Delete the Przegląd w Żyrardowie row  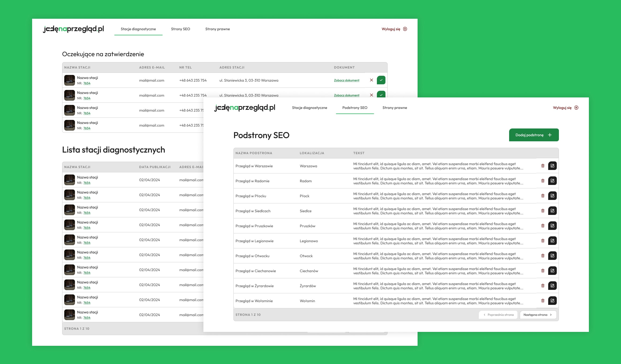pos(543,286)
